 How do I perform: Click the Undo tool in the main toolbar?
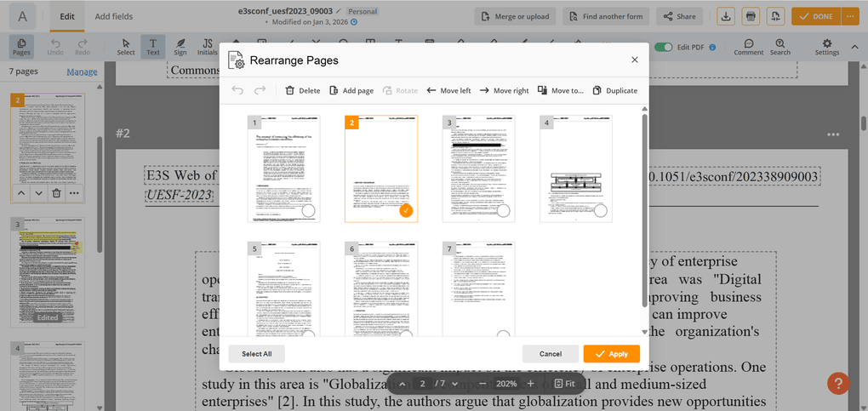click(x=55, y=47)
